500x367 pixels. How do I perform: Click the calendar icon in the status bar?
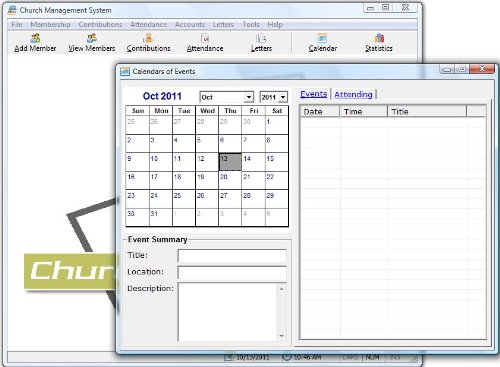pyautogui.click(x=229, y=358)
